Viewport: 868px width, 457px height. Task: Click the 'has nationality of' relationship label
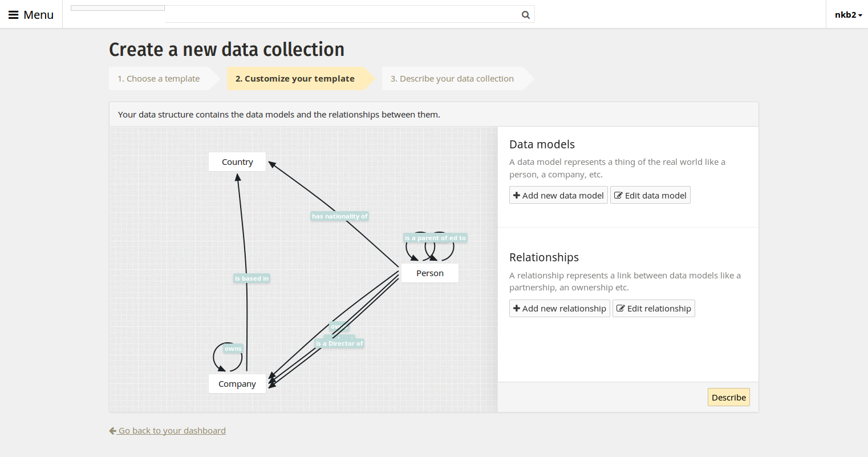click(339, 216)
